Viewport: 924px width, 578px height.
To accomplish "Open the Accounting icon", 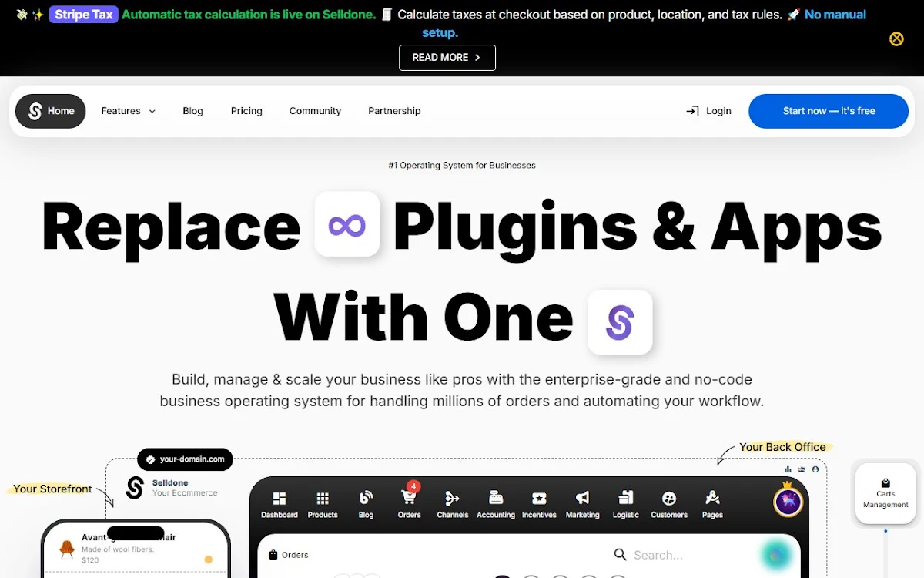I will (496, 499).
